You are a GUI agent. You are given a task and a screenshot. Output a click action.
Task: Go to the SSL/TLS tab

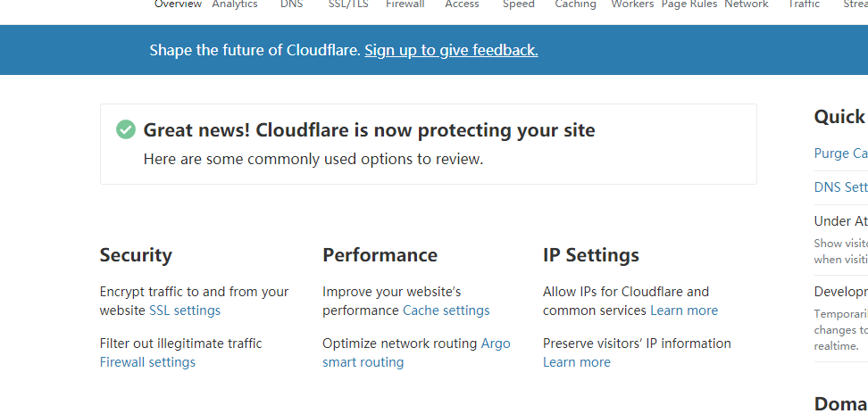pos(348,4)
